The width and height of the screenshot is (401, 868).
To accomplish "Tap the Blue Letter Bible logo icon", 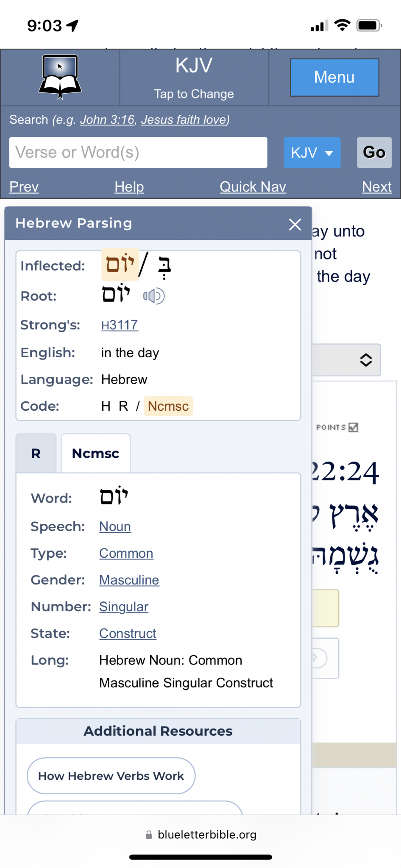I will 60,77.
